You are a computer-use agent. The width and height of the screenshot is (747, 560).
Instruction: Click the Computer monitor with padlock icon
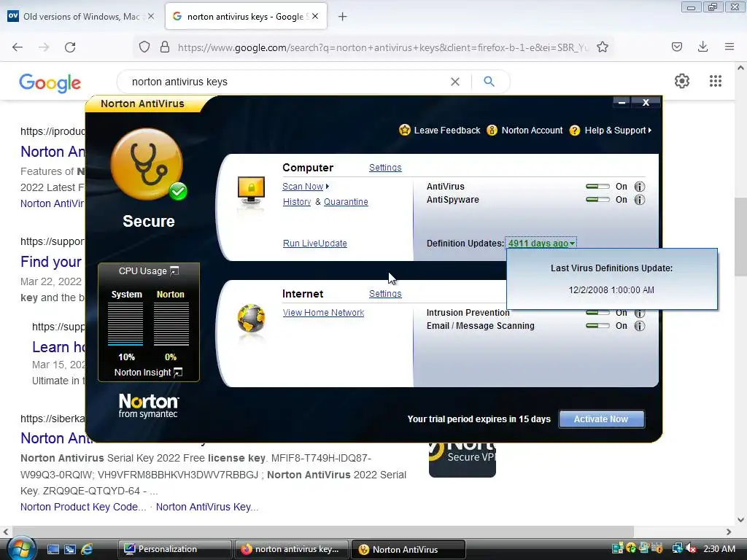pos(251,192)
